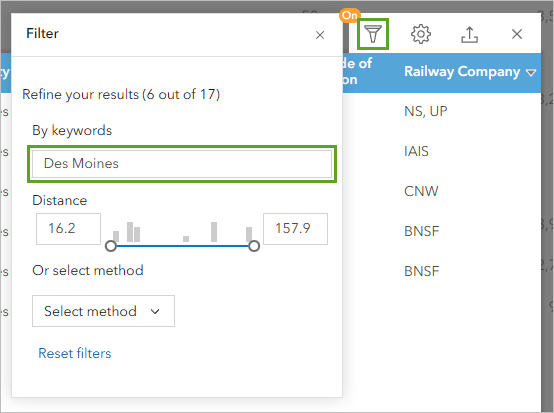The height and width of the screenshot is (413, 554).
Task: Open the Select method dropdown
Action: 103,311
